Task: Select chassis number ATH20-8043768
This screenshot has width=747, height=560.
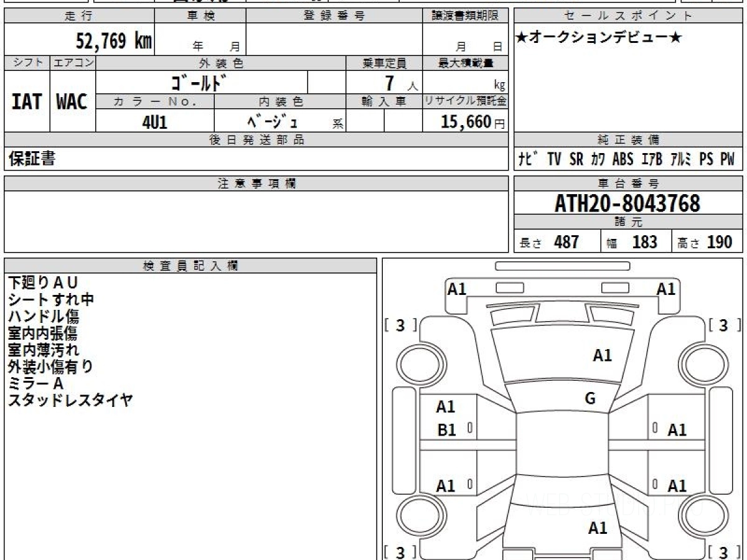Action: 627,203
